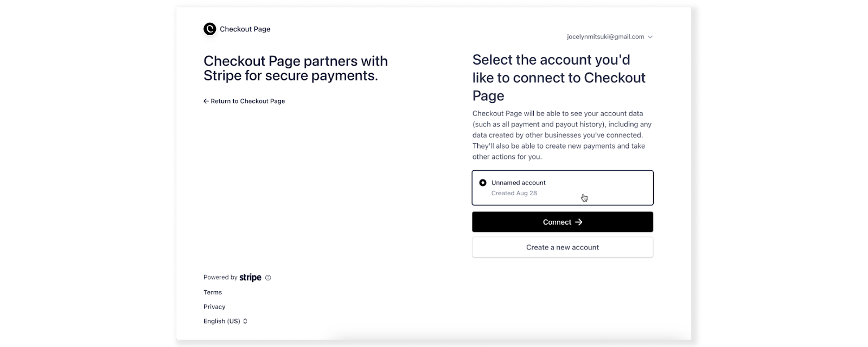Click the Powered by text
The image size is (868, 347).
tap(220, 278)
